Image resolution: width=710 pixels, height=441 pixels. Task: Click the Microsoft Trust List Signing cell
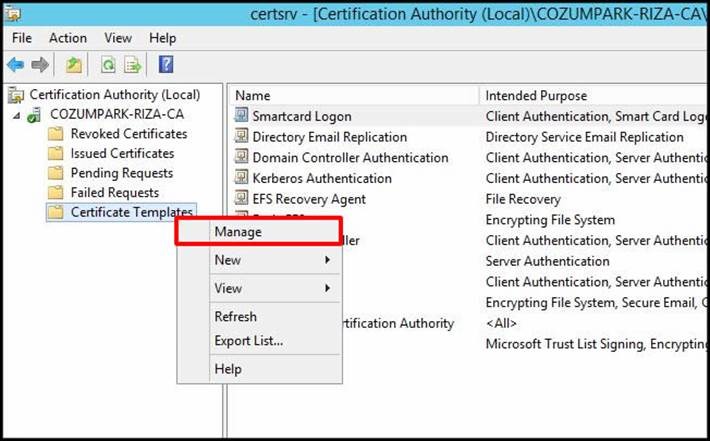[x=596, y=344]
